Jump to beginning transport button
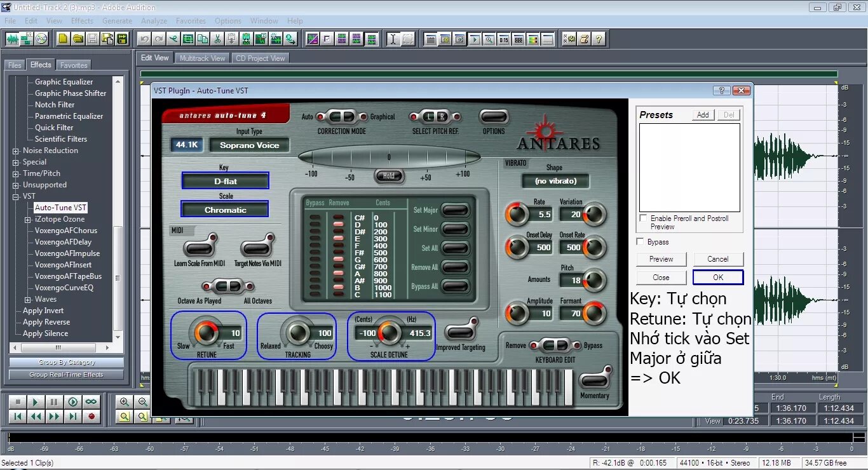The width and height of the screenshot is (868, 470). (18, 417)
